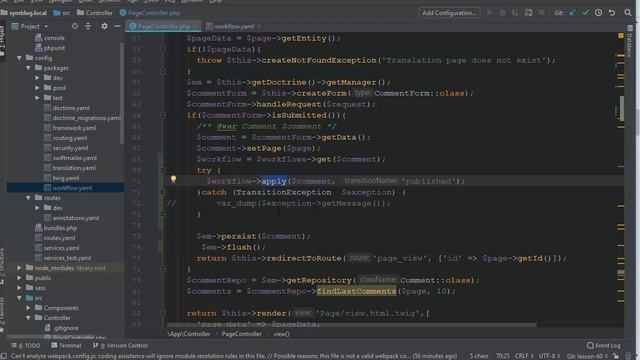
Task: Click the Event Log icon
Action: [590, 345]
